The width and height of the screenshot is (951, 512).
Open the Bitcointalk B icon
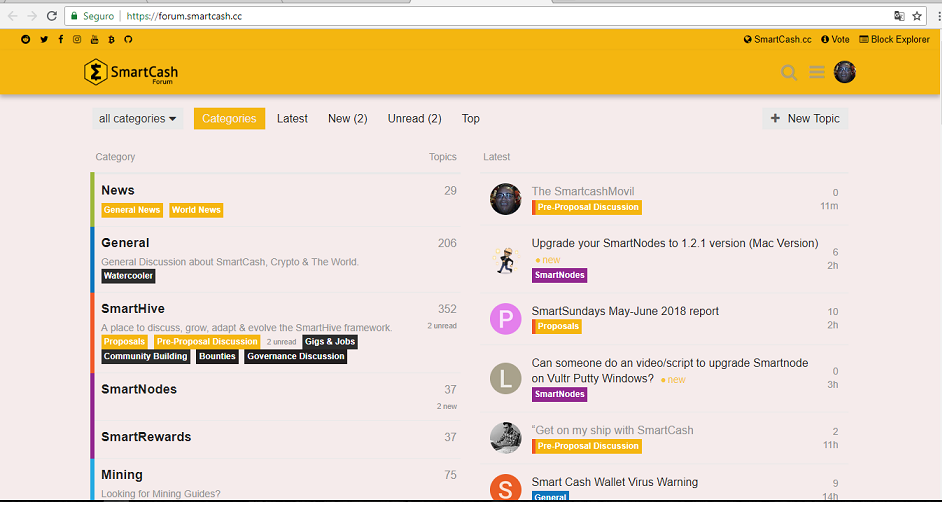click(111, 39)
